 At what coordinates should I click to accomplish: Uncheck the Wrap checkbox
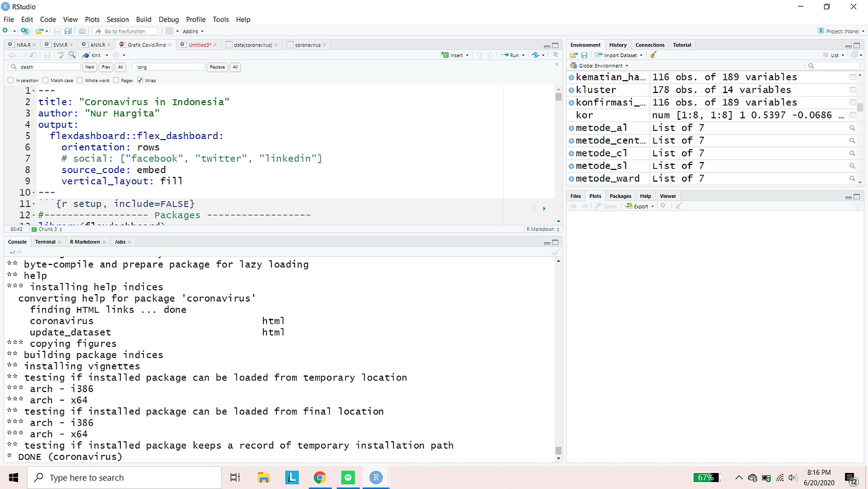[x=140, y=80]
